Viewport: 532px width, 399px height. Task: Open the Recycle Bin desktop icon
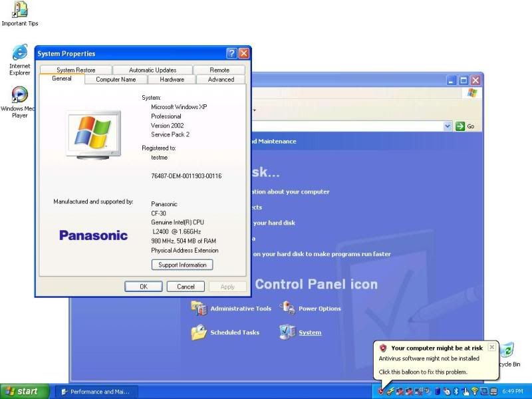pyautogui.click(x=508, y=355)
